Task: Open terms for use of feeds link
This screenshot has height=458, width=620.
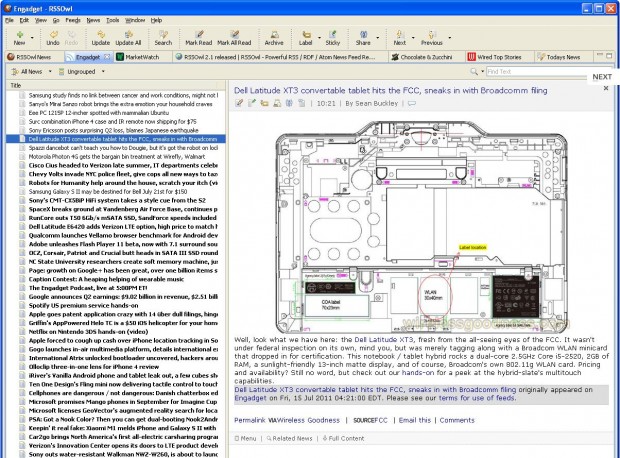Action: 476,398
